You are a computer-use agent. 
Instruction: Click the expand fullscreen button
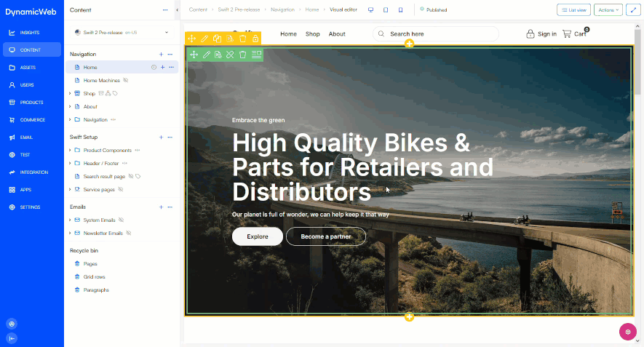(633, 10)
